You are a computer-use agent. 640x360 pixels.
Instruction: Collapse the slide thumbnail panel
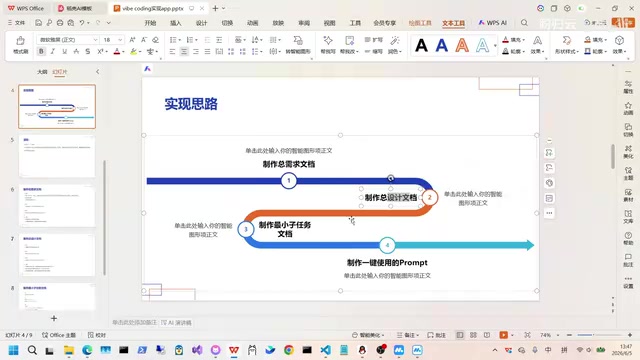coord(98,72)
